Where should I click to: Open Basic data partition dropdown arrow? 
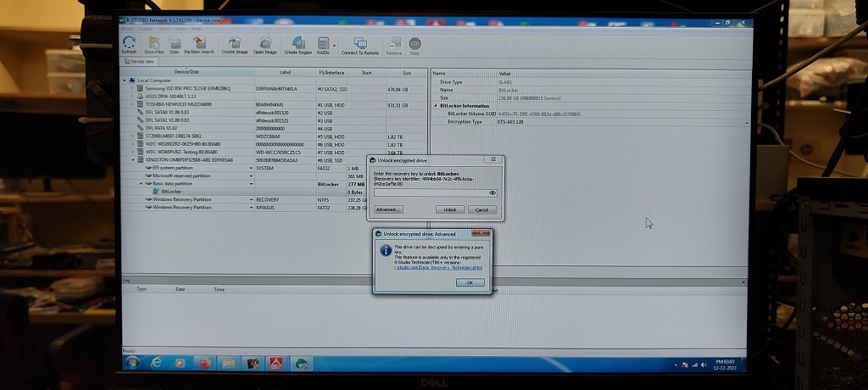pyautogui.click(x=251, y=183)
